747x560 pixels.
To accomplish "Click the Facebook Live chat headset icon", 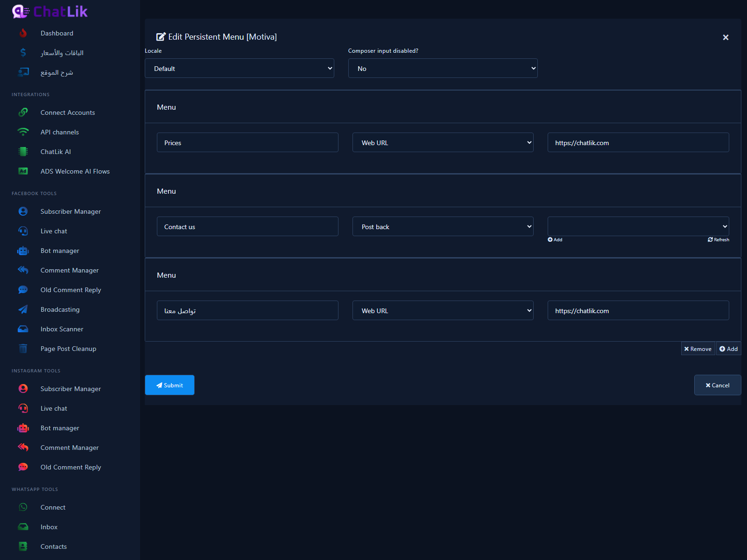I will tap(23, 231).
